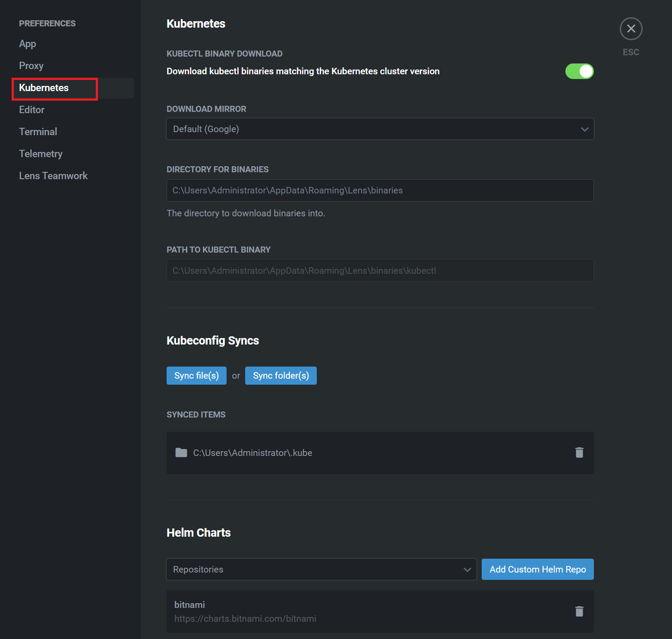Viewport: 672px width, 639px height.
Task: Click the Sync folder(s) button
Action: tap(281, 376)
